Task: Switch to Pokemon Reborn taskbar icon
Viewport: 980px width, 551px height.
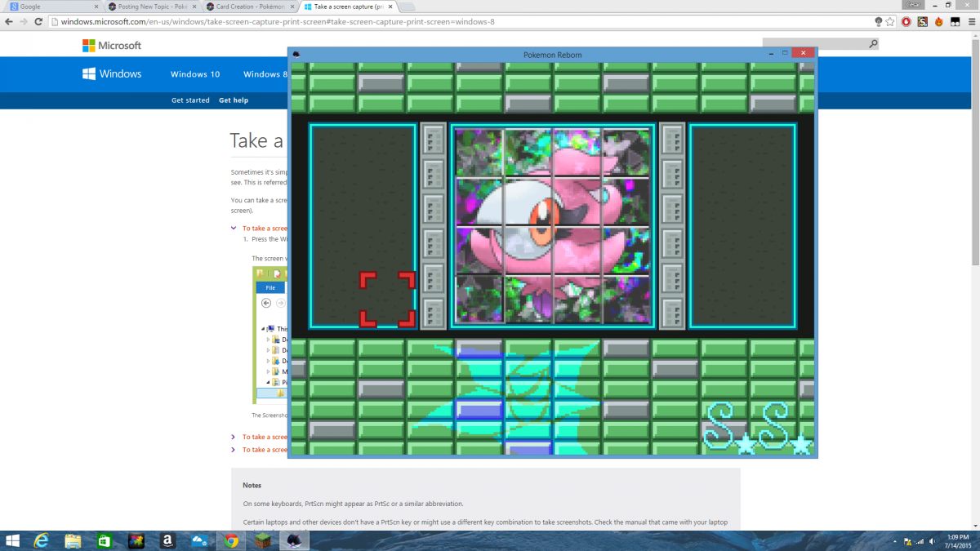Action: coord(294,540)
